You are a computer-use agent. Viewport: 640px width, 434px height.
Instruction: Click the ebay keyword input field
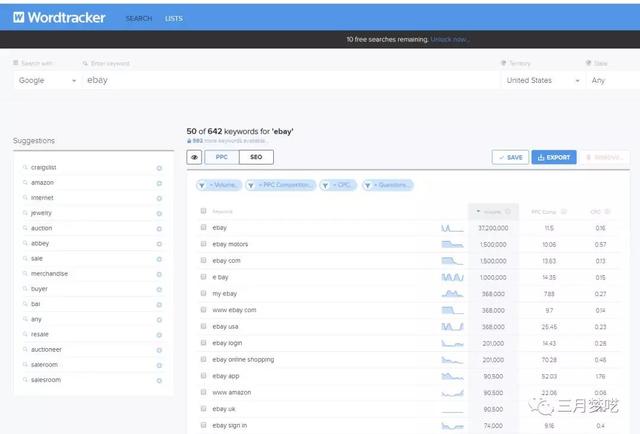(x=291, y=80)
